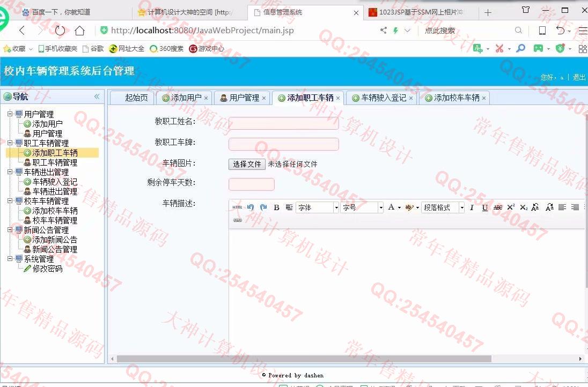Click the browser back arrow

coord(22,31)
